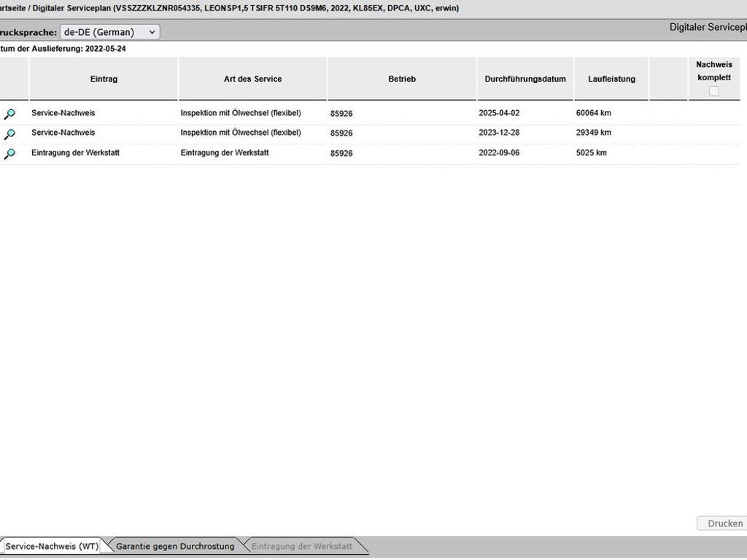This screenshot has height=560, width=747.
Task: Open details magnifier for 2023-12-28 service entry
Action: (9, 134)
